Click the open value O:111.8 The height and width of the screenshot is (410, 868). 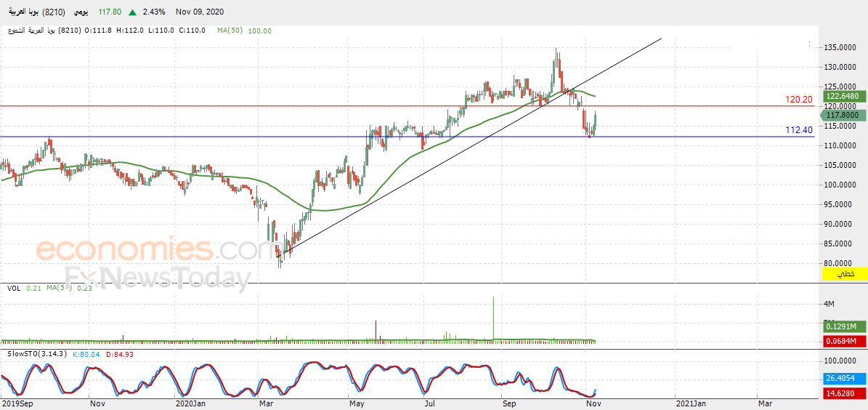click(x=100, y=31)
